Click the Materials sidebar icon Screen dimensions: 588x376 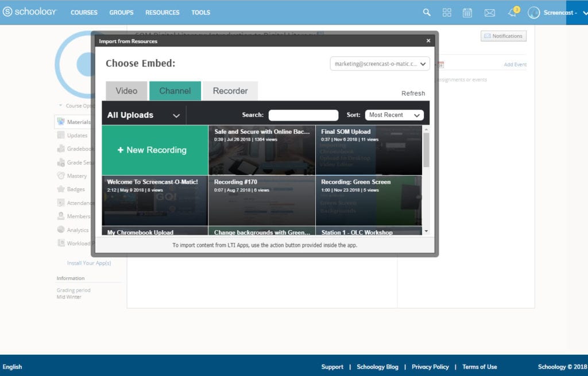(x=61, y=122)
